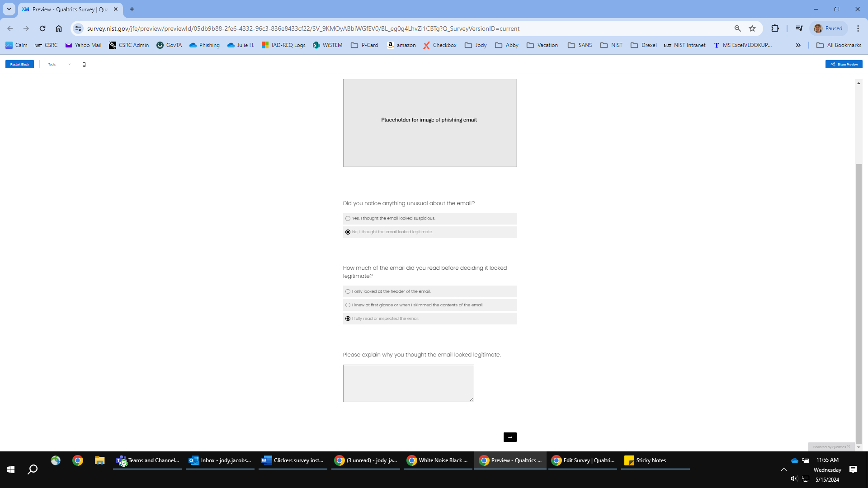The width and height of the screenshot is (868, 488).
Task: Go to the browser home page
Action: point(59,28)
